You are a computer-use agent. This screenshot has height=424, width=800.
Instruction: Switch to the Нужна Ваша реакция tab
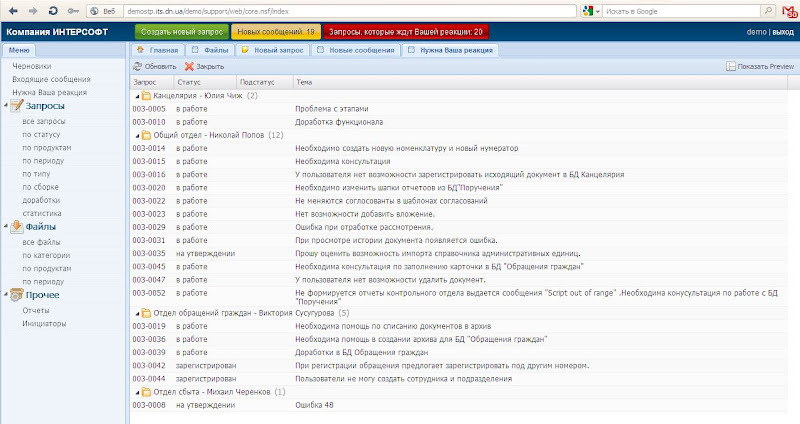click(450, 50)
